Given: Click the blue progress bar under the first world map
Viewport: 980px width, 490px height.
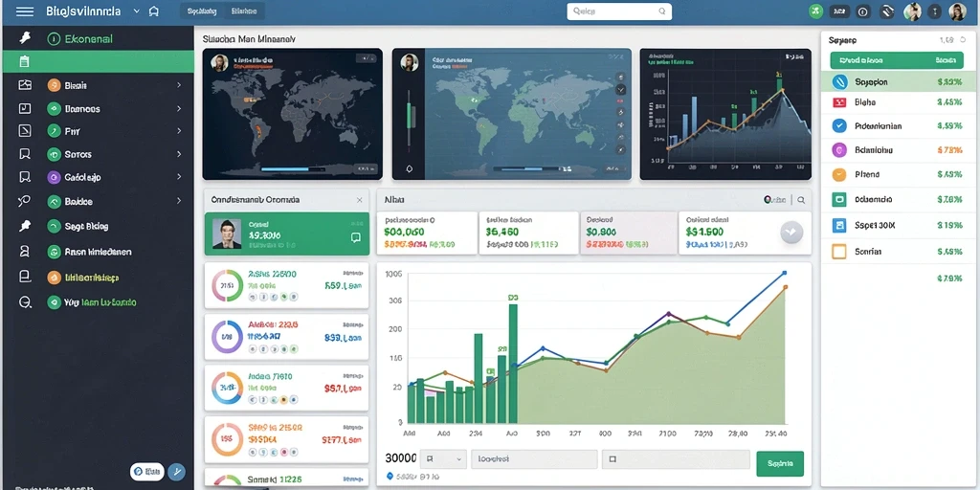Looking at the screenshot, I should [285, 169].
